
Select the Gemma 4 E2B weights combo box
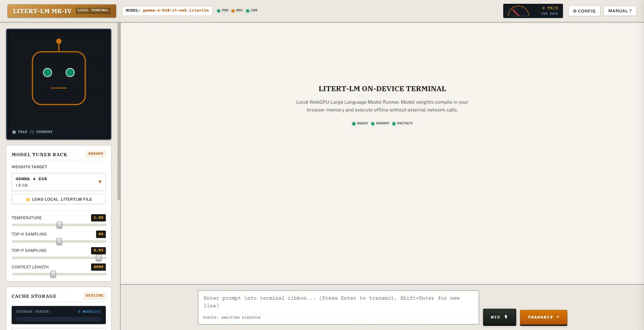[x=59, y=182]
